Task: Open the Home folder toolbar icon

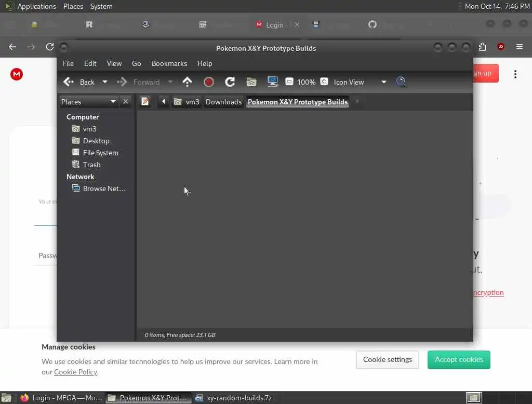Action: [251, 82]
